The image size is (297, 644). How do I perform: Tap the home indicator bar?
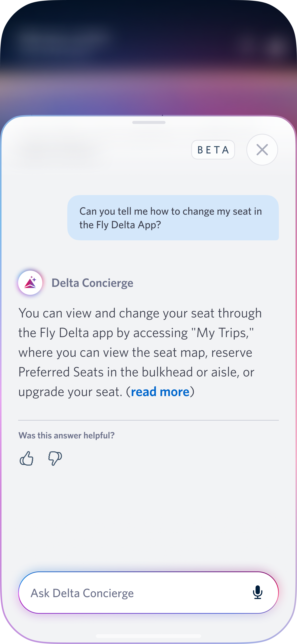click(x=148, y=636)
